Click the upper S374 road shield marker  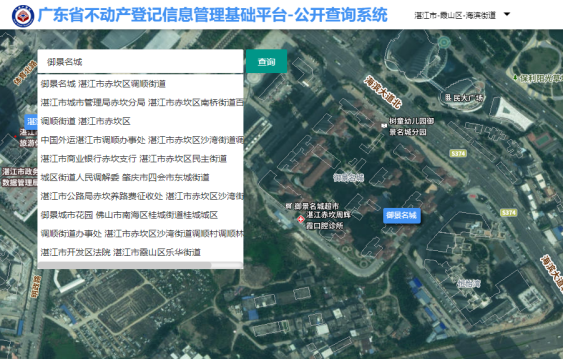[x=458, y=154]
